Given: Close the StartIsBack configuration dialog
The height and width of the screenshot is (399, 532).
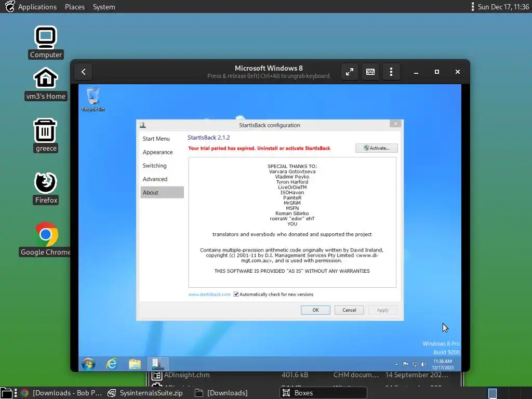Looking at the screenshot, I should pos(395,124).
